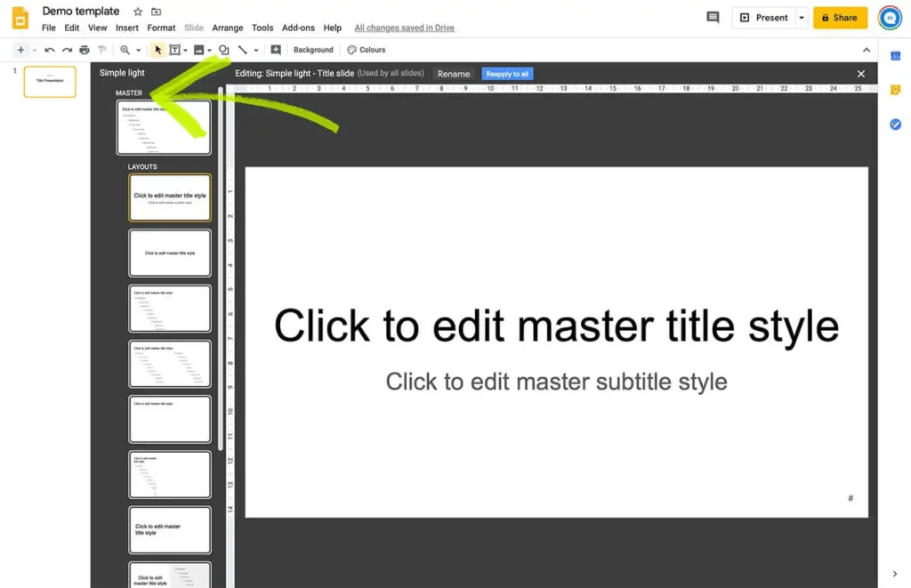Viewport: 911px width, 588px height.
Task: Open the Present options dropdown
Action: tap(802, 17)
